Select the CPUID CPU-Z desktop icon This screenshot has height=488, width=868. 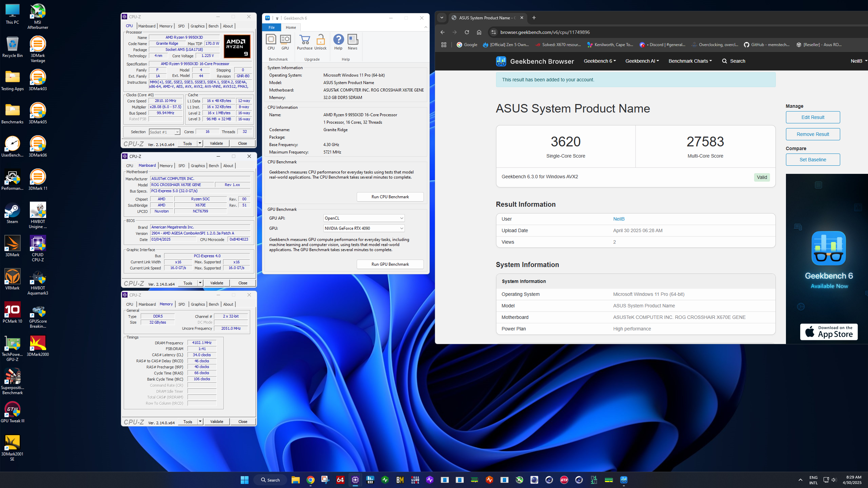38,249
